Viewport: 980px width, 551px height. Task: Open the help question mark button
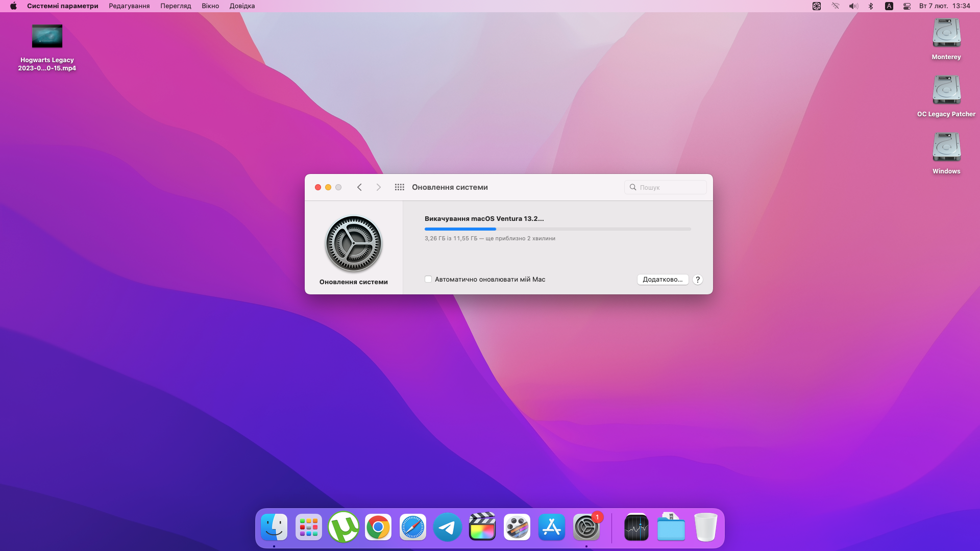[698, 280]
